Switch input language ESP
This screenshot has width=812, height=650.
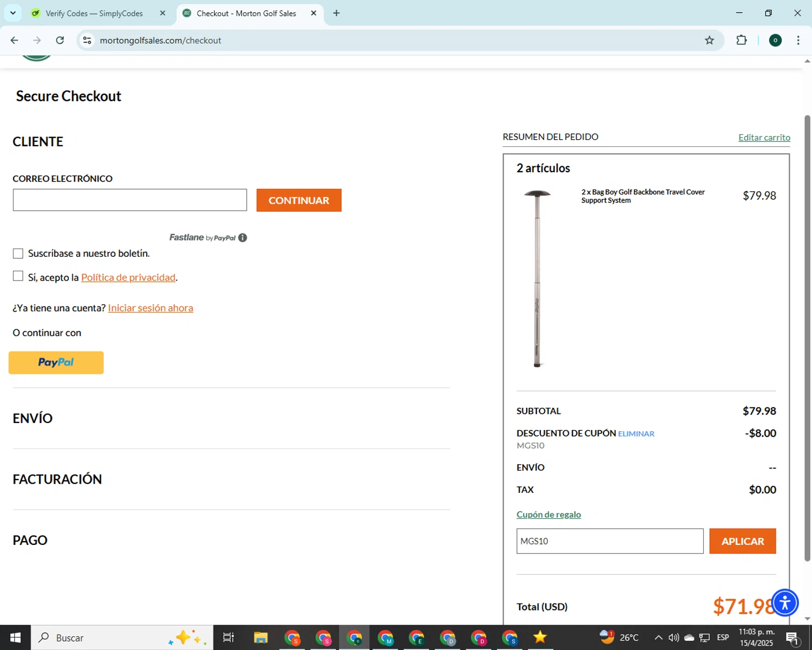coord(723,638)
